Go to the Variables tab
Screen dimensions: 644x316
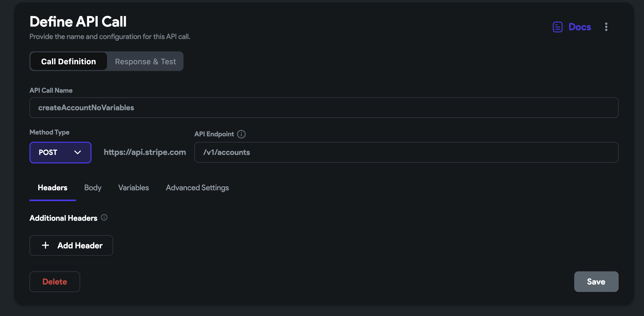click(x=133, y=188)
